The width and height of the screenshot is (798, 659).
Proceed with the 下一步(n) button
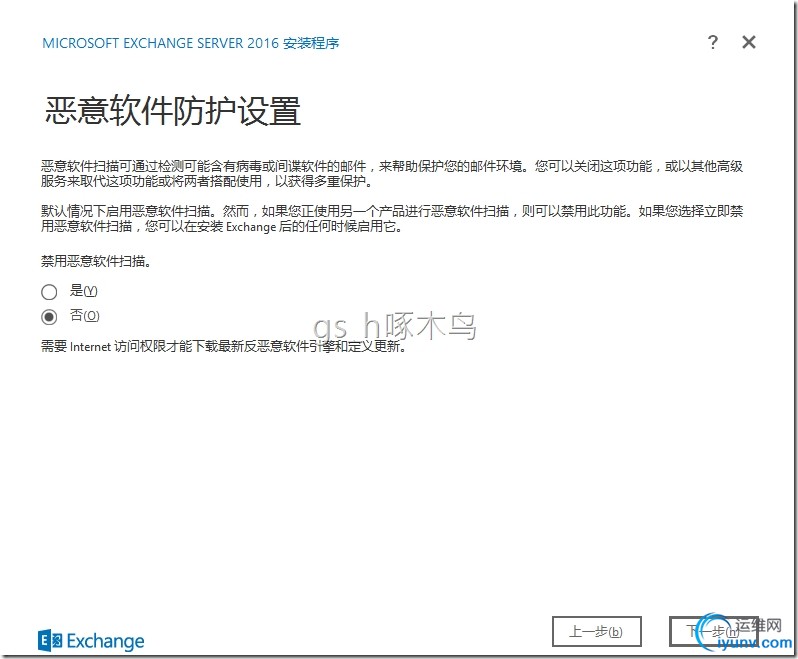coord(714,632)
